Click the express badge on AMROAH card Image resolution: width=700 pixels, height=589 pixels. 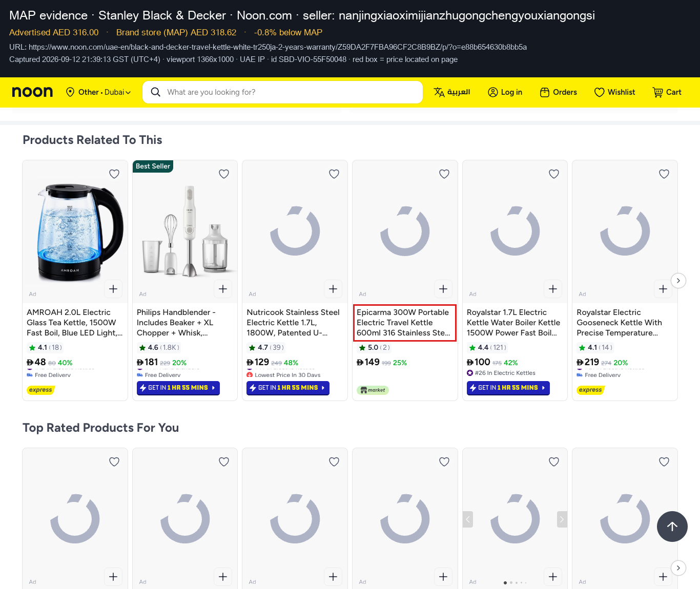40,390
